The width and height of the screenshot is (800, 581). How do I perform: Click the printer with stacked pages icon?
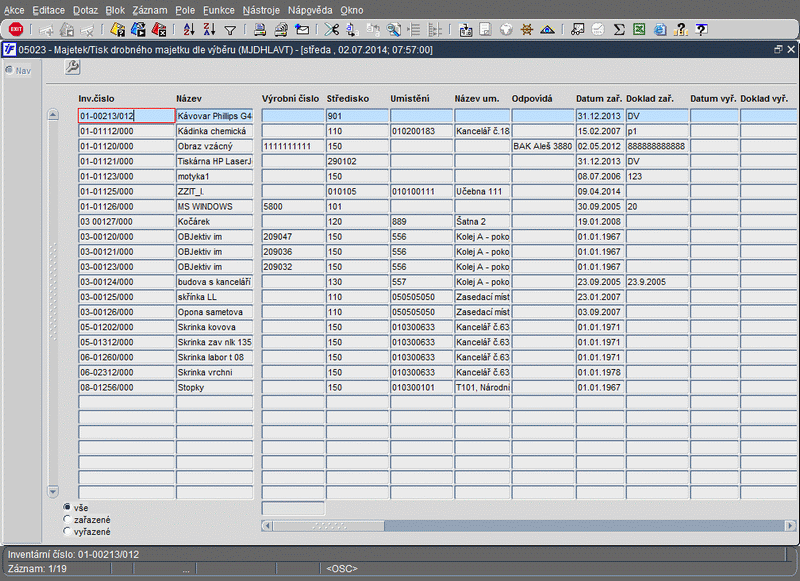[281, 30]
